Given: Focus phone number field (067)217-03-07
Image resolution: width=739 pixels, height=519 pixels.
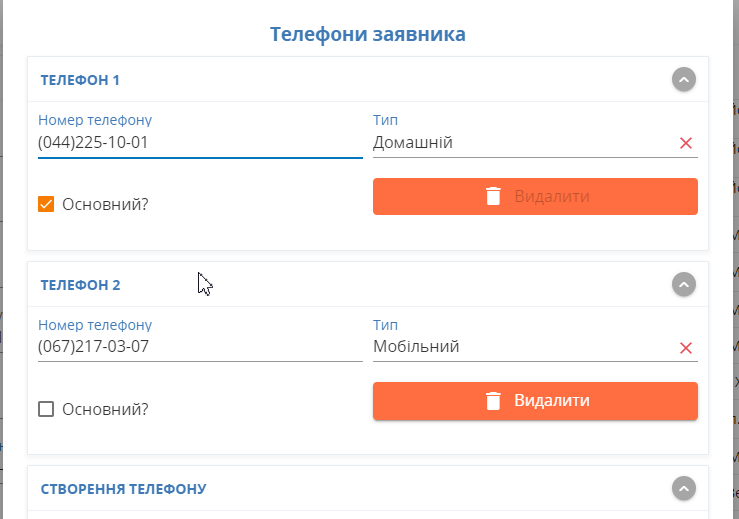Looking at the screenshot, I should [200, 348].
